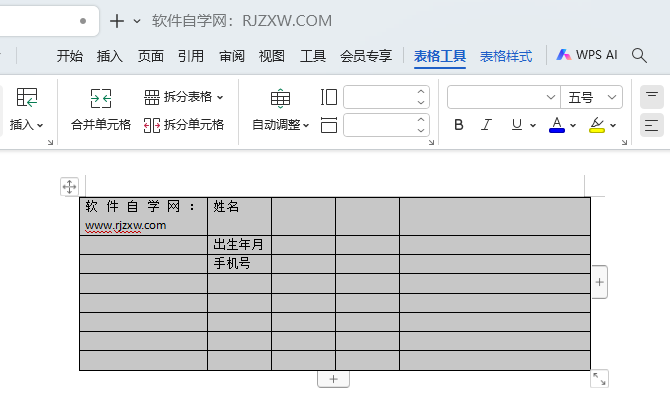Screen dimensions: 670x415
Task: Switch to the 视图 tab
Action: coord(272,56)
